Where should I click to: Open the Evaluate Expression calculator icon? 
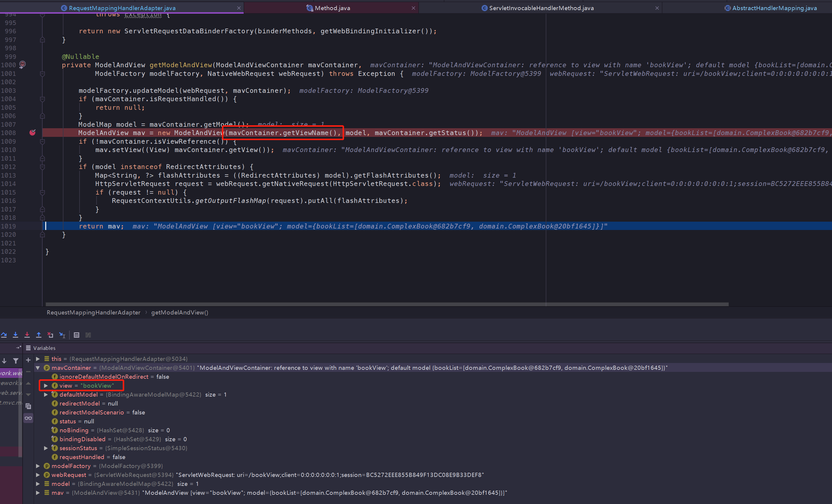(77, 335)
